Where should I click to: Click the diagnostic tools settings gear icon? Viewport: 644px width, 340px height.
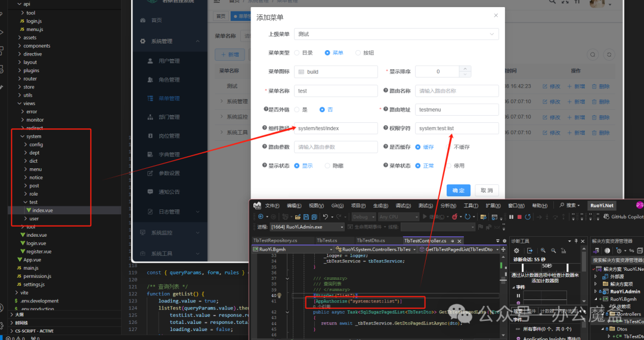pyautogui.click(x=516, y=251)
